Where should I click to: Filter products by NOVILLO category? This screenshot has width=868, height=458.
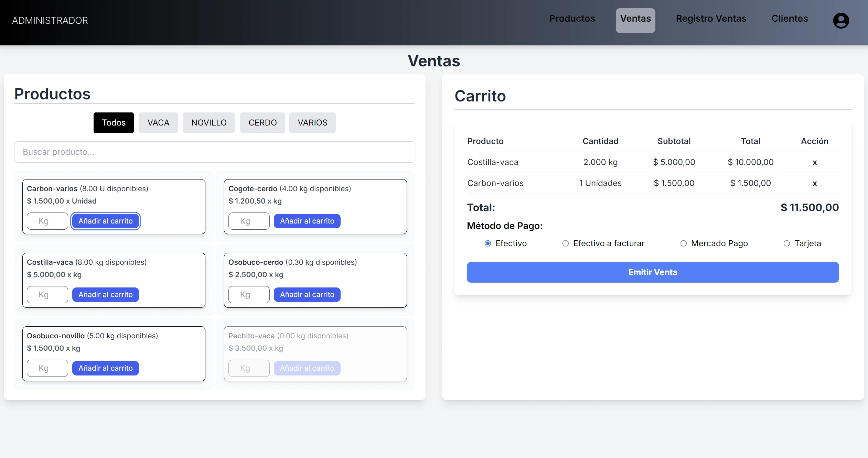pos(209,123)
